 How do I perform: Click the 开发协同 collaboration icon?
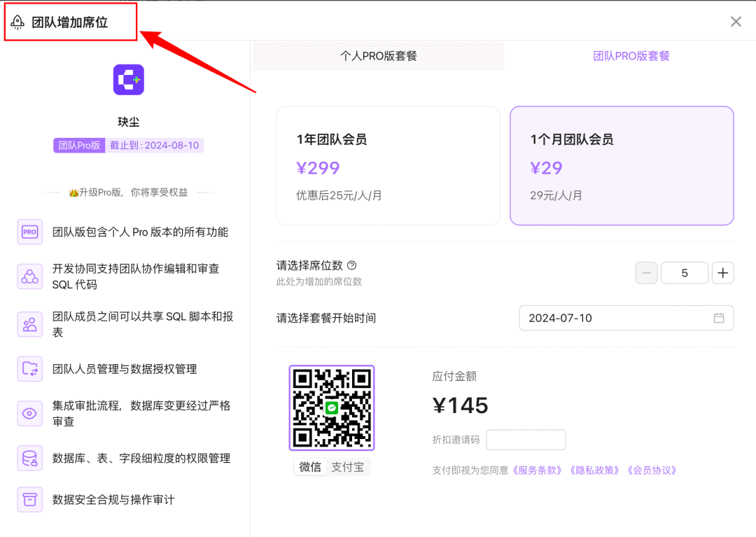click(30, 277)
